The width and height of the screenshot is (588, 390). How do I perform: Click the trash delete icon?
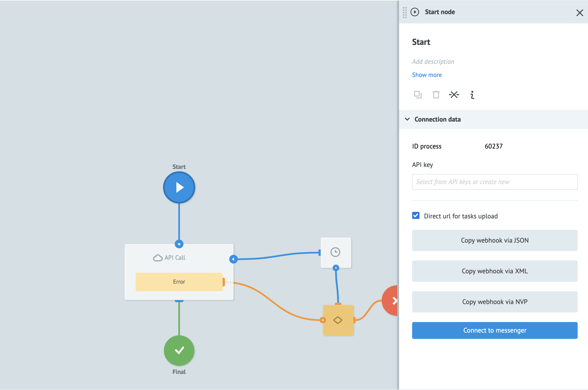[436, 95]
